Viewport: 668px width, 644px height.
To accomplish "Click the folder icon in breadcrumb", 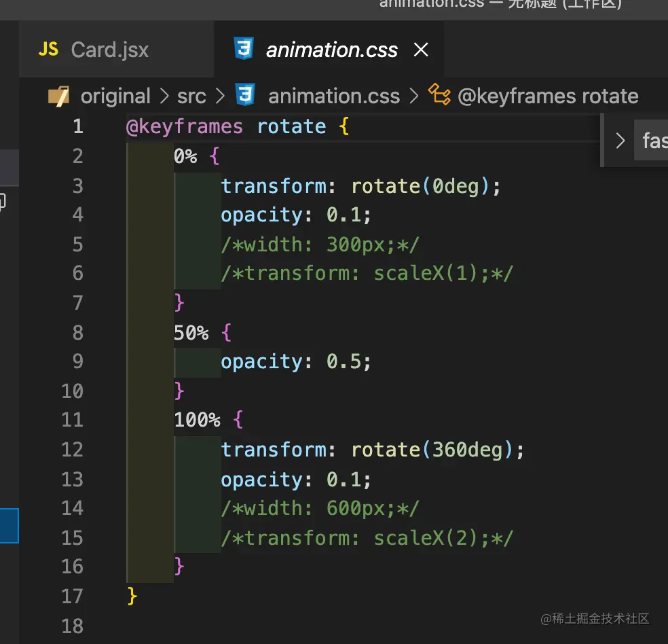I will tap(59, 96).
